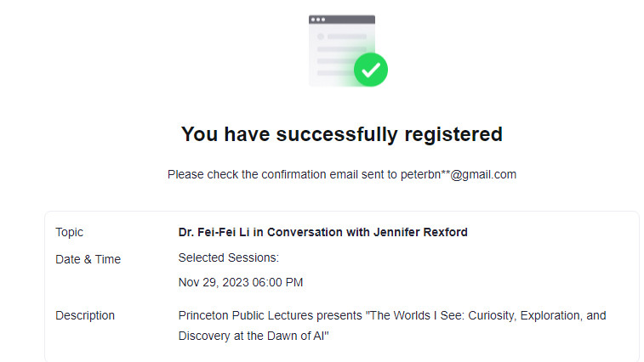Click the 'Princeton Public Lectures presents' description line
This screenshot has width=644, height=362.
392,315
